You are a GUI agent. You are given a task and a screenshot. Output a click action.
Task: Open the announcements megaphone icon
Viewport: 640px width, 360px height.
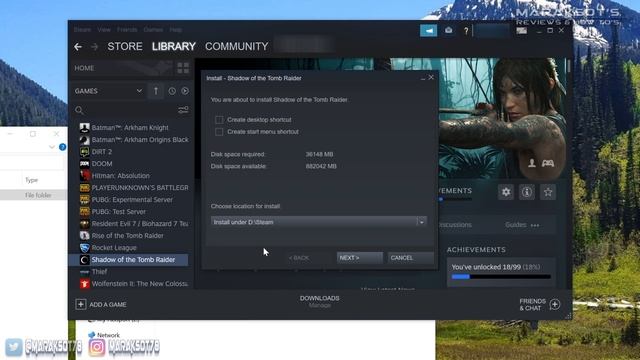(429, 31)
